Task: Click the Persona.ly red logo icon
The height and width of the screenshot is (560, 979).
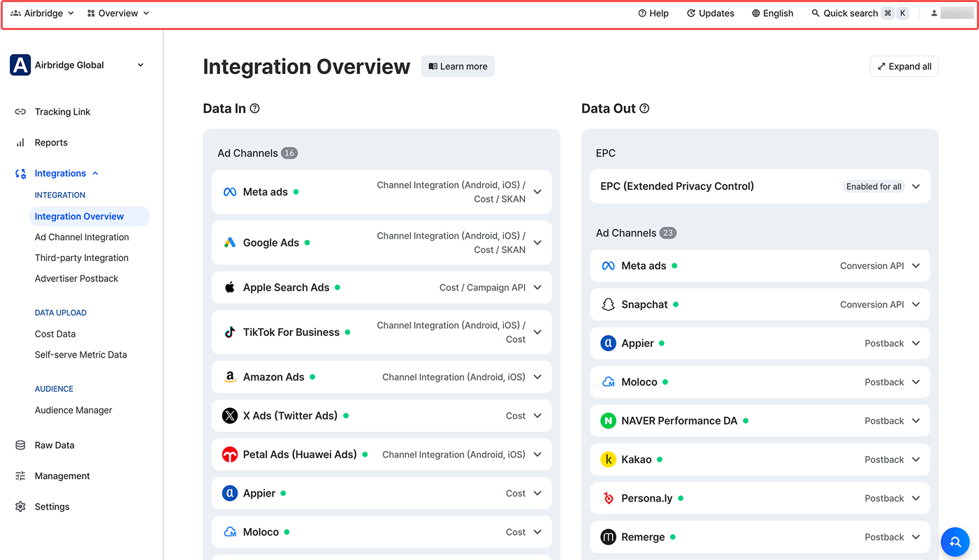Action: tap(609, 499)
